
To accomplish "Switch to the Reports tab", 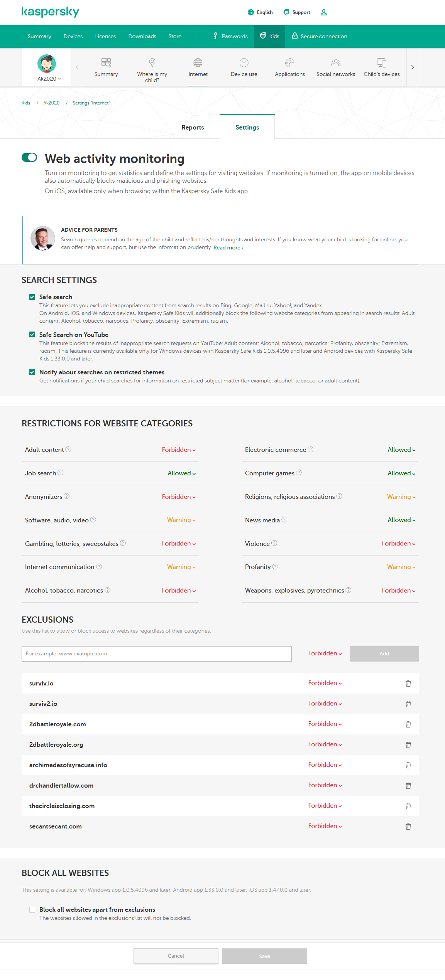I will coord(193,127).
